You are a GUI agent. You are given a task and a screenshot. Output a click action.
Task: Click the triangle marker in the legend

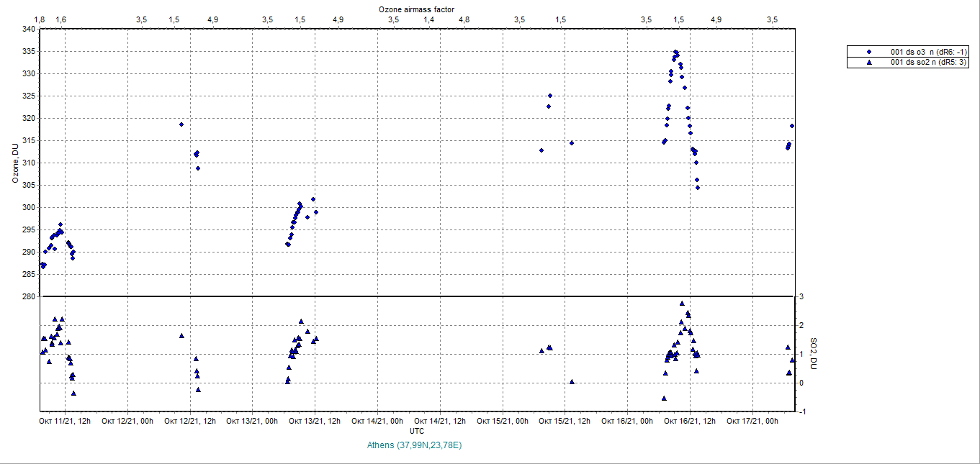[869, 63]
